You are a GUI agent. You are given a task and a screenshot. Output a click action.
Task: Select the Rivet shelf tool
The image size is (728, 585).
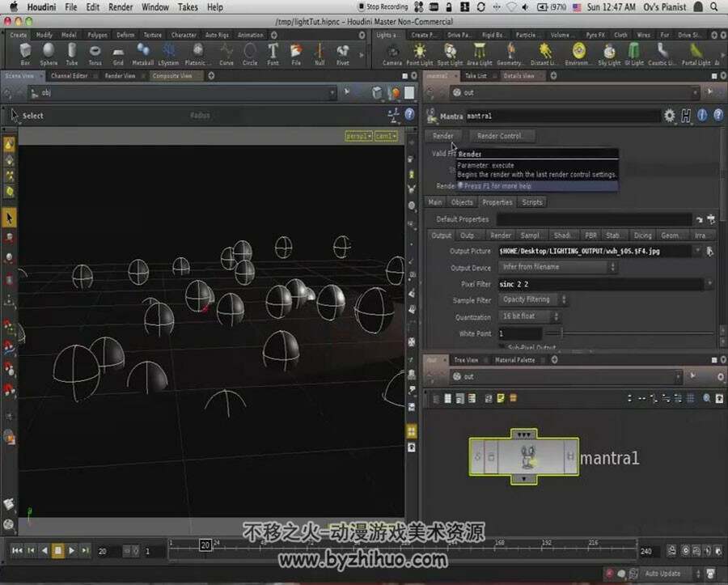click(343, 54)
